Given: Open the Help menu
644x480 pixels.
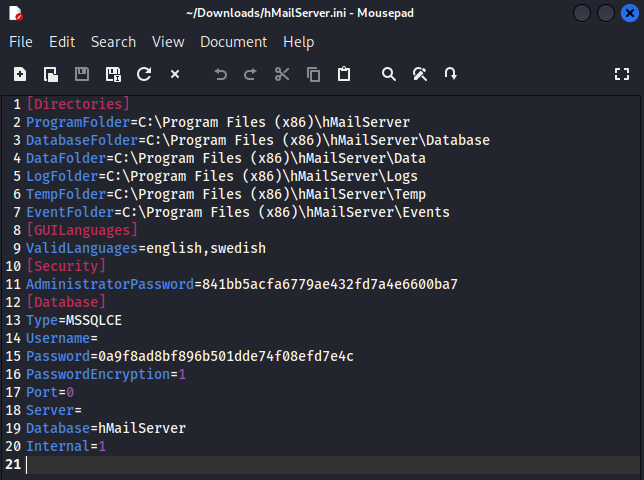Looking at the screenshot, I should 298,42.
